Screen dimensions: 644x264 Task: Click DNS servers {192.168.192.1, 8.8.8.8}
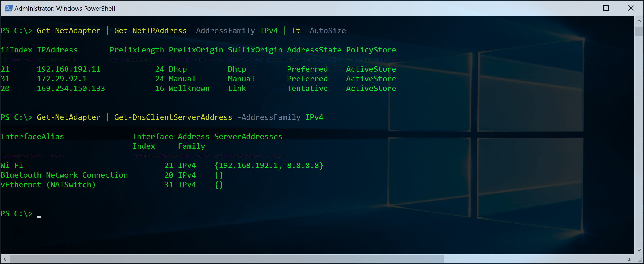pyautogui.click(x=269, y=166)
